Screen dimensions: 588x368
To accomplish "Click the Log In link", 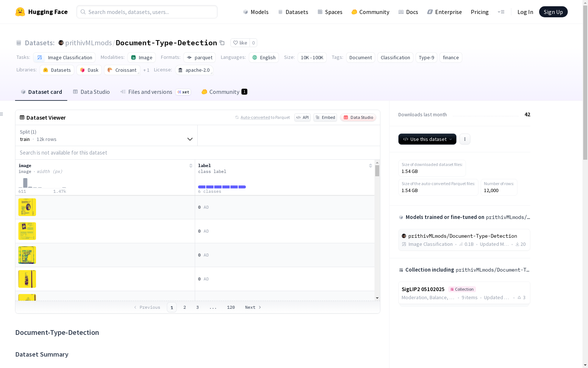I will click(x=525, y=12).
